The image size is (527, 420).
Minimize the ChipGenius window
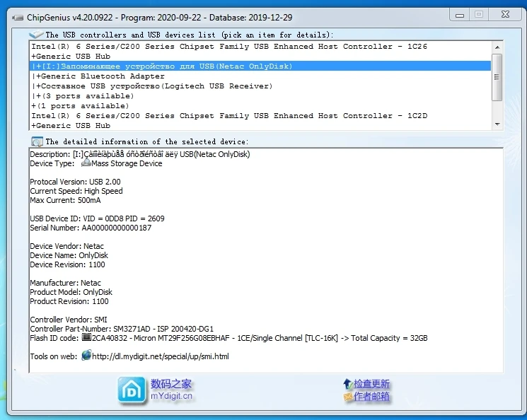click(459, 15)
